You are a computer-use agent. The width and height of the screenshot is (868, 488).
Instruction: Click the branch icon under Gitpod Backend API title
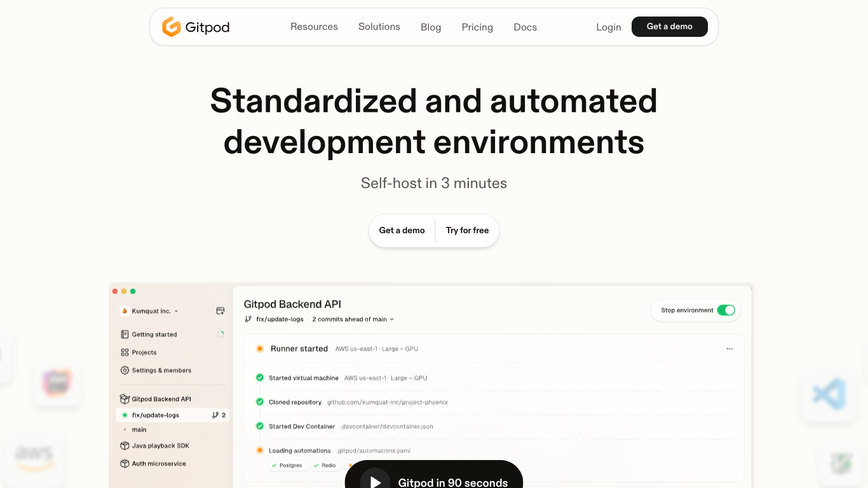248,319
